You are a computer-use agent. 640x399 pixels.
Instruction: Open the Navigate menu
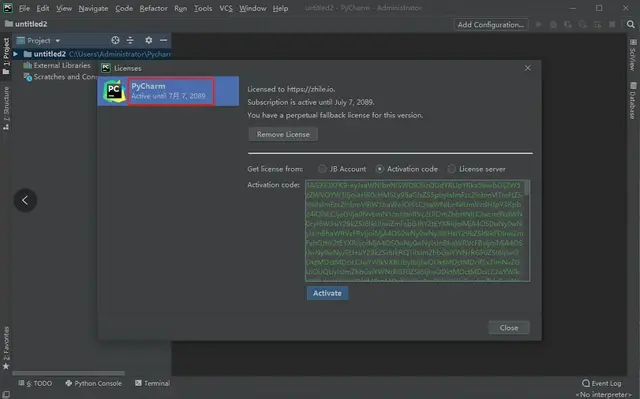pos(93,8)
